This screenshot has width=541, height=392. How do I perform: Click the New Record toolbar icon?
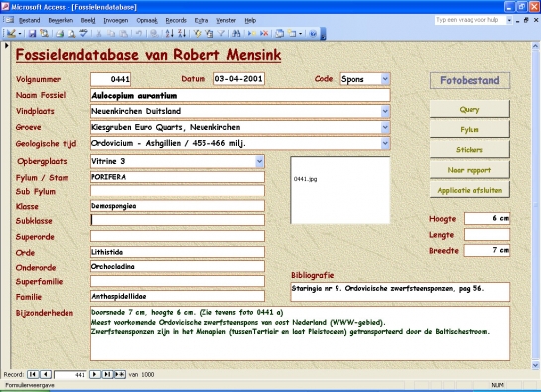pyautogui.click(x=252, y=33)
